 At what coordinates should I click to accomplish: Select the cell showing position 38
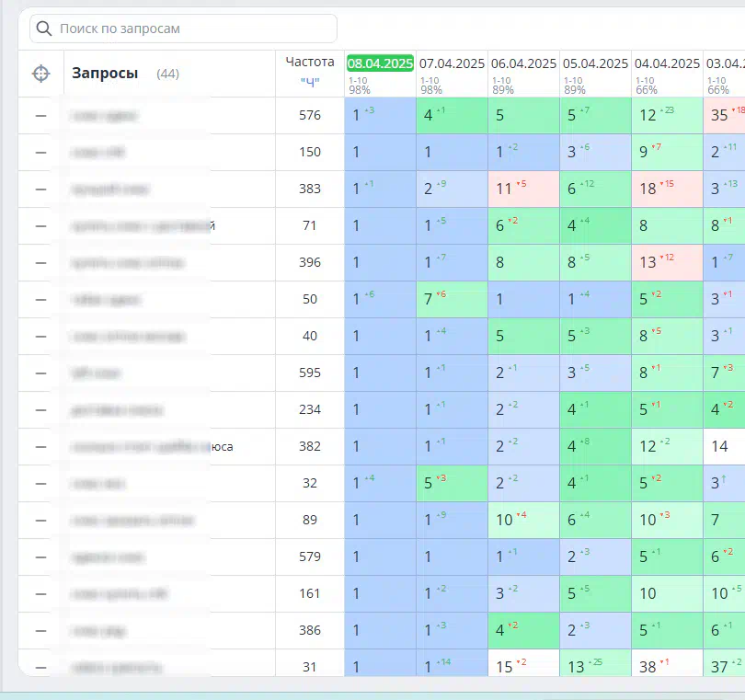coord(667,666)
